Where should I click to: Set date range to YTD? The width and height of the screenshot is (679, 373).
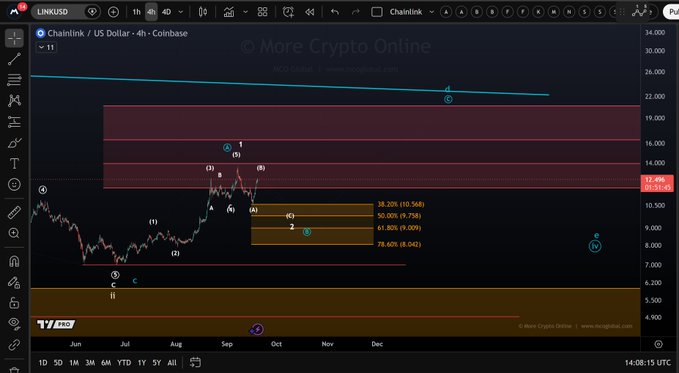click(x=124, y=363)
